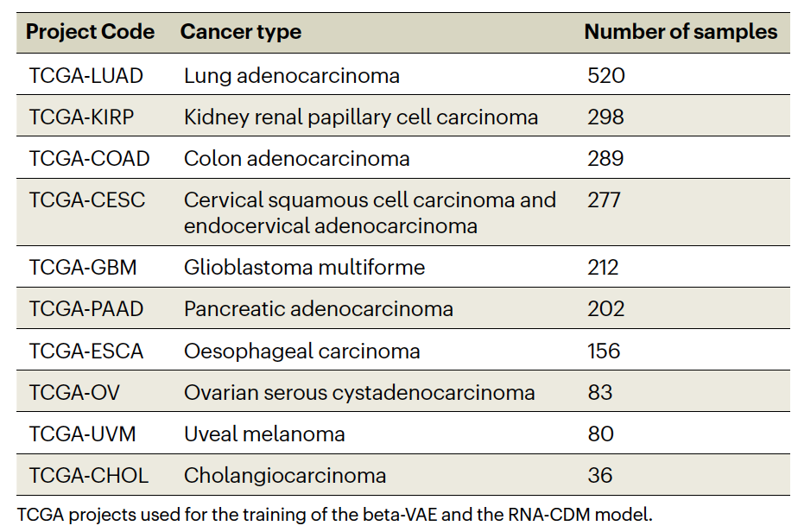Select the Glioblastoma multiforme cell
798x532 pixels.
tap(305, 268)
